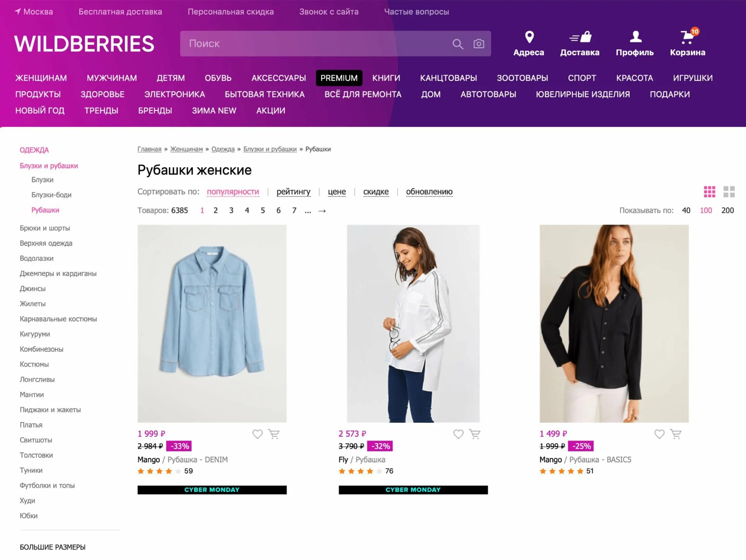Click the search magnifier icon
746x560 pixels.
click(x=458, y=44)
